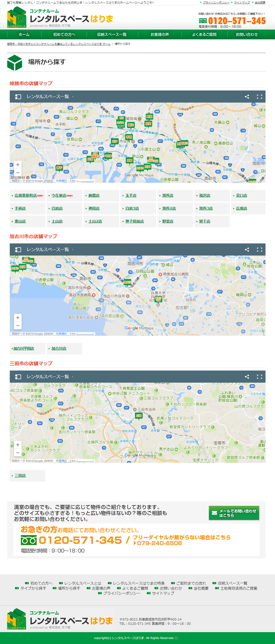The width and height of the screenshot is (275, 644).
Task: Share the Kakogawa store map
Action: pos(247,249)
